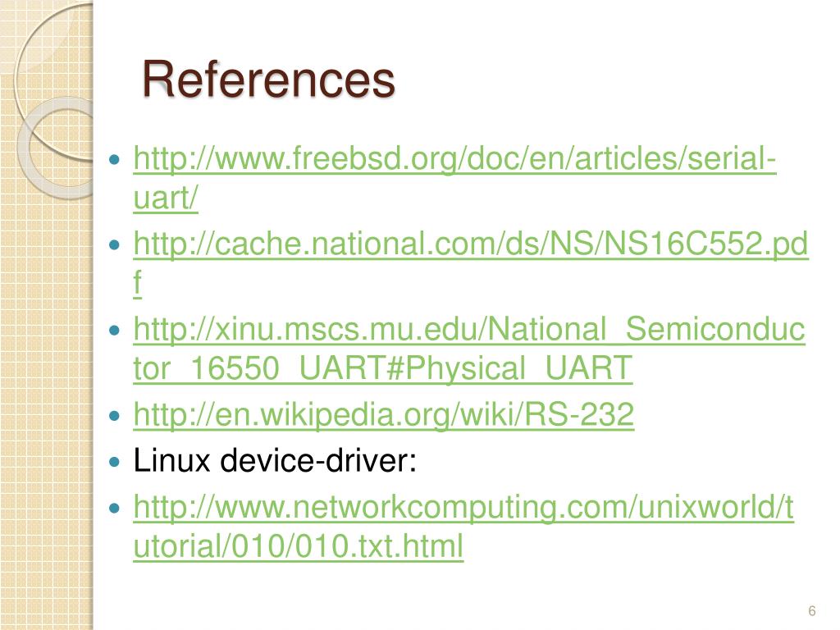The height and width of the screenshot is (630, 840).
Task: Click the bullet beside the xinu.mscs.mu.edu link
Action: click(114, 330)
